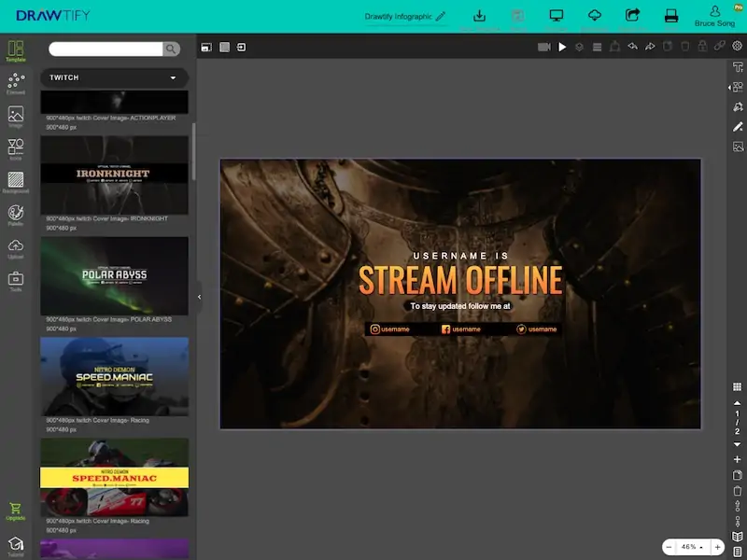The height and width of the screenshot is (560, 747).
Task: Click the delete trash icon in top toolbar
Action: pos(685,46)
